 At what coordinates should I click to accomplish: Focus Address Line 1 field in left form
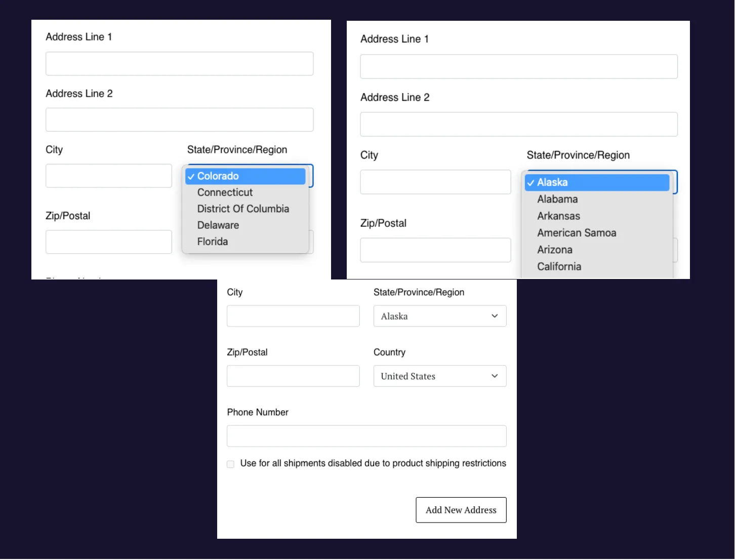(179, 64)
